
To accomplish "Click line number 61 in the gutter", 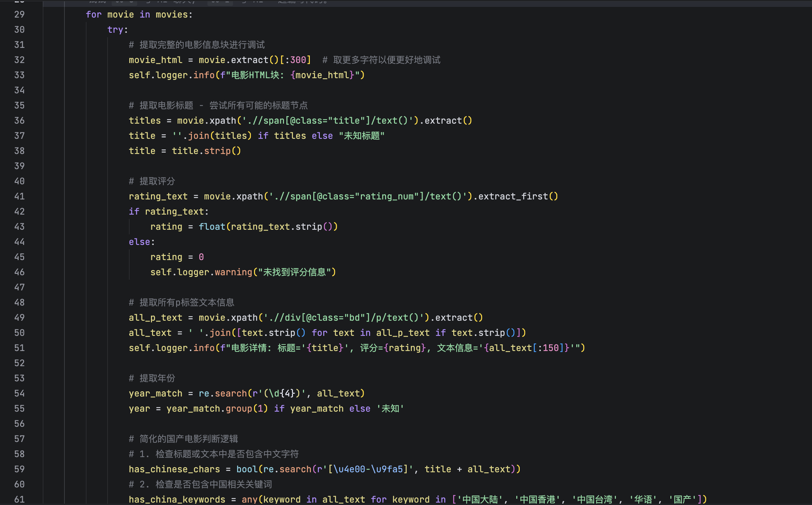I will pos(19,499).
